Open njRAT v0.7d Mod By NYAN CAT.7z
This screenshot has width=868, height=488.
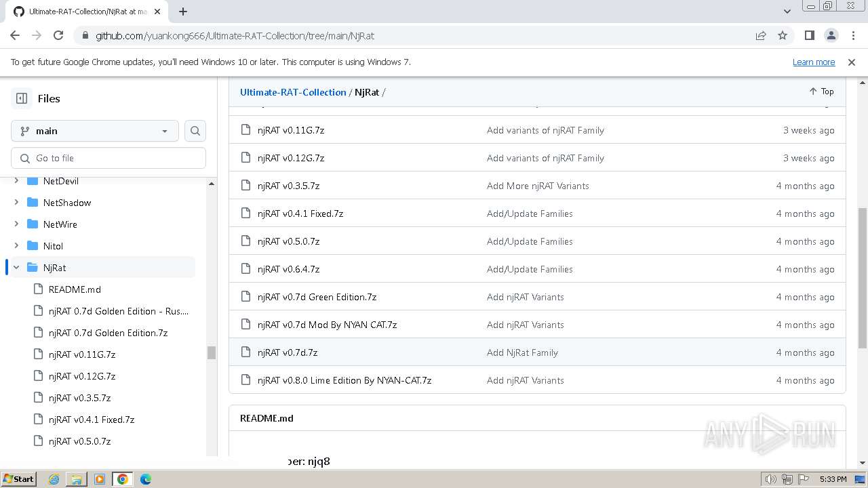tap(327, 325)
